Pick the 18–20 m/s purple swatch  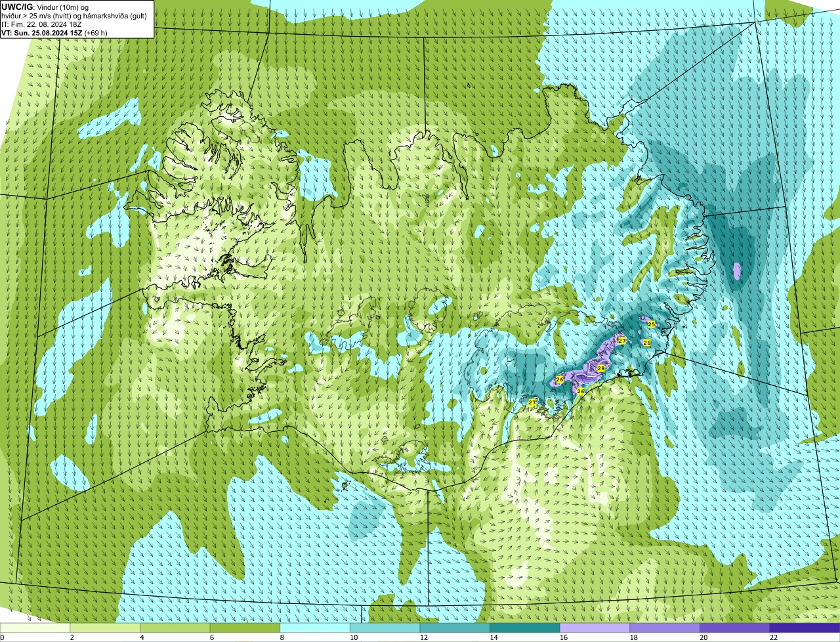[665, 628]
